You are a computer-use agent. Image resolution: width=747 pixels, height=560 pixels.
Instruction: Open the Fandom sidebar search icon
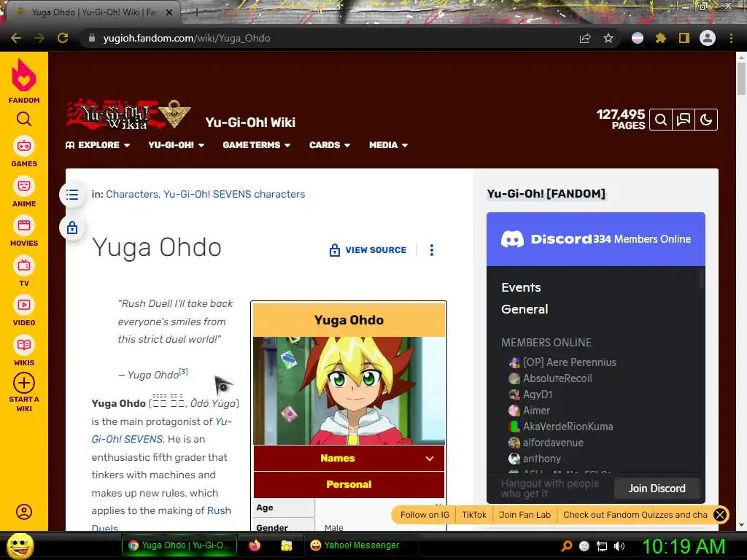pyautogui.click(x=24, y=119)
